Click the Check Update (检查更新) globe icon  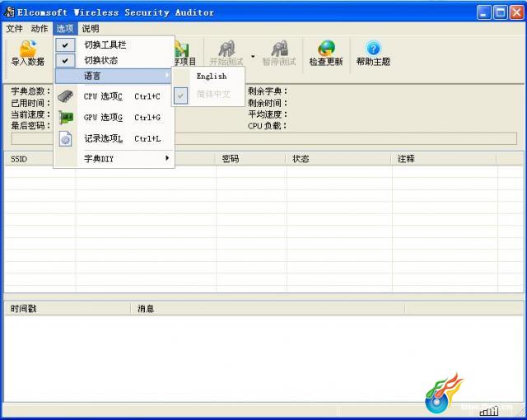[x=326, y=49]
